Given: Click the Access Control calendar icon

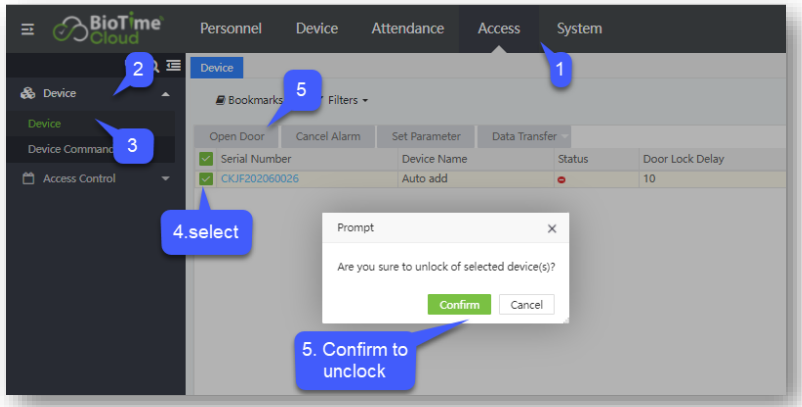Looking at the screenshot, I should (28, 179).
